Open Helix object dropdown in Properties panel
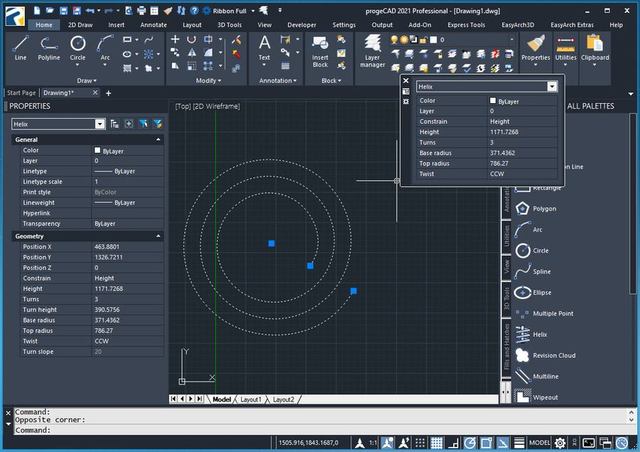Screen dimensions: 640x452 pyautogui.click(x=99, y=123)
